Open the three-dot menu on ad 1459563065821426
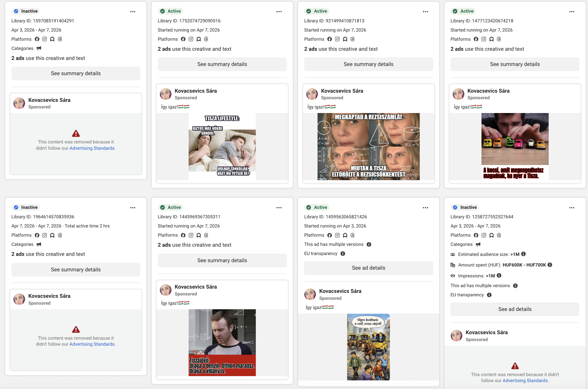 coord(425,207)
